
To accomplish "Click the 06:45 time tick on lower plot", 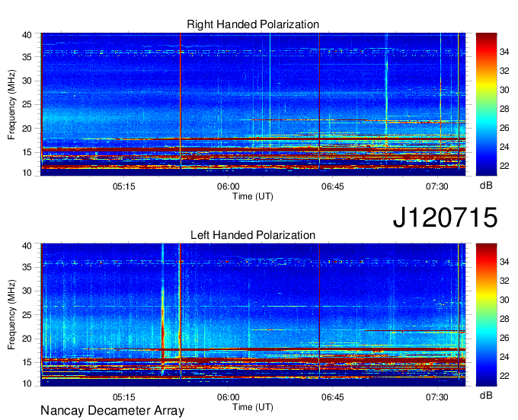I will 333,397.
